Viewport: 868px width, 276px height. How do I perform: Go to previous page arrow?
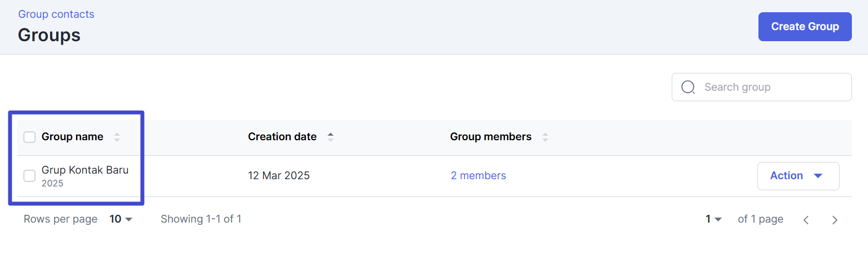806,220
